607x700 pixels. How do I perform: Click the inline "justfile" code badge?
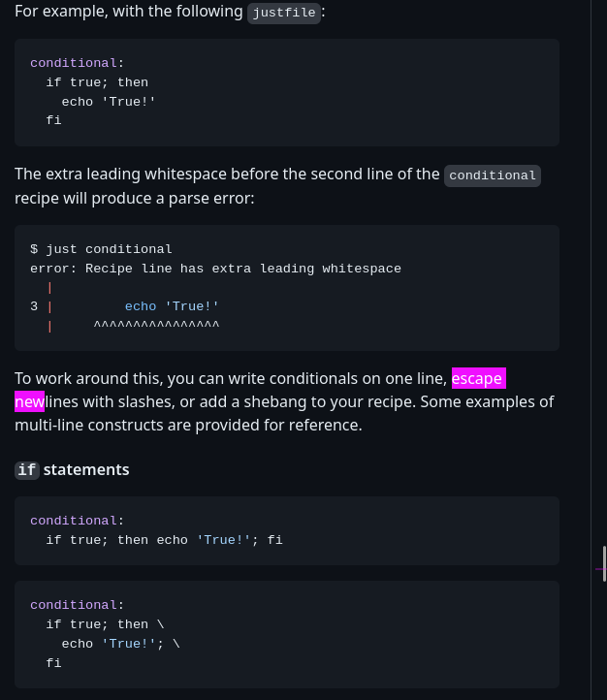[x=284, y=13]
